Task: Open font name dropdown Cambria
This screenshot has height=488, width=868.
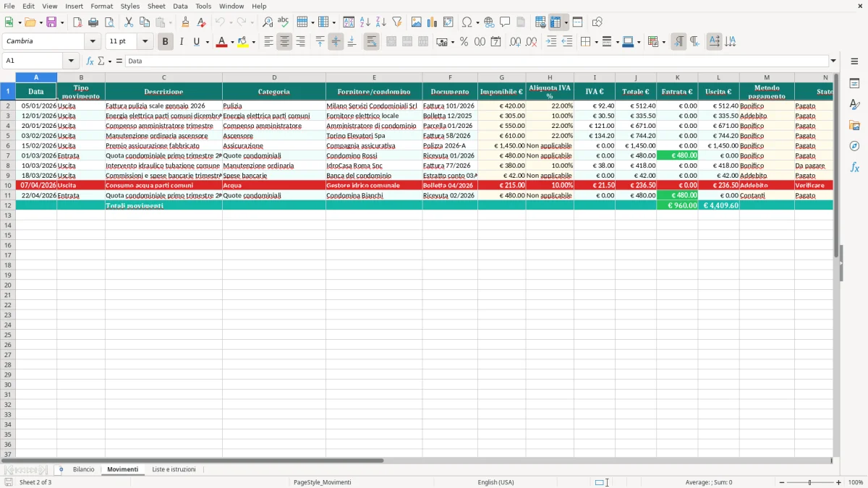Action: click(x=93, y=41)
